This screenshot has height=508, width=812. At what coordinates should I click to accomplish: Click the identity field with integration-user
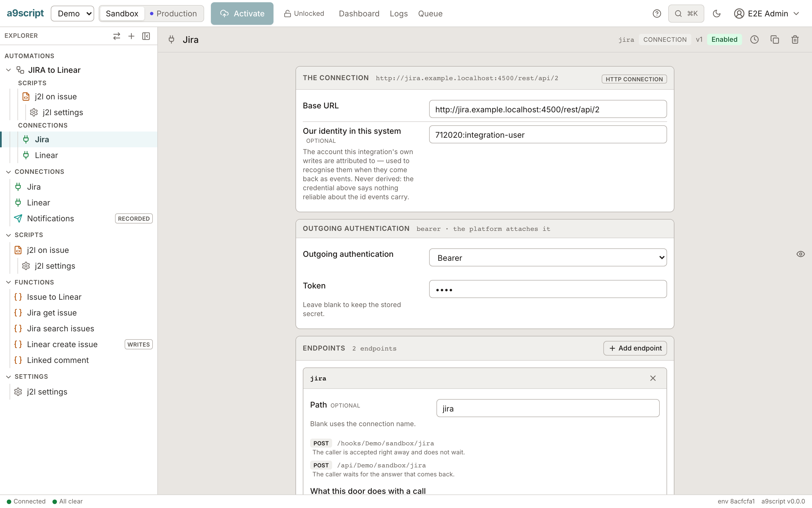click(x=548, y=135)
